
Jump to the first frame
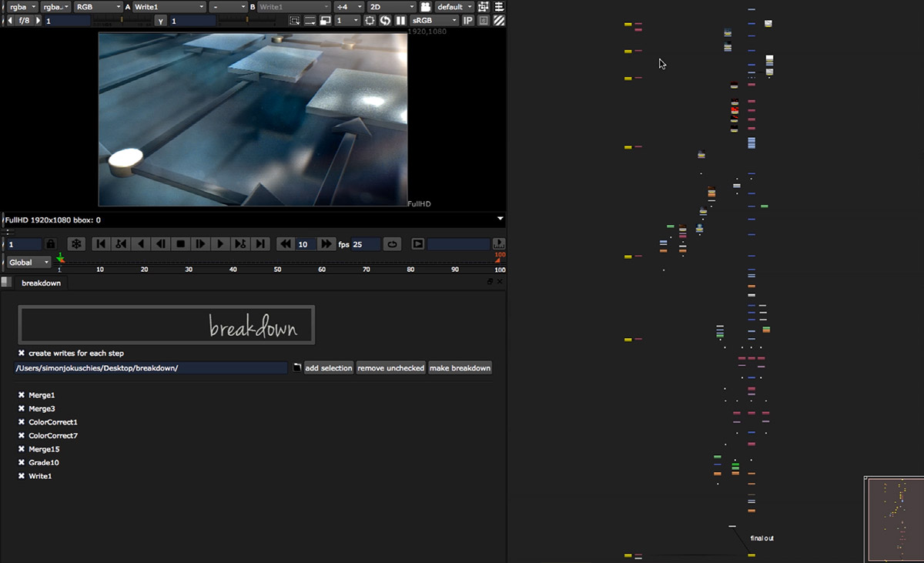[100, 244]
